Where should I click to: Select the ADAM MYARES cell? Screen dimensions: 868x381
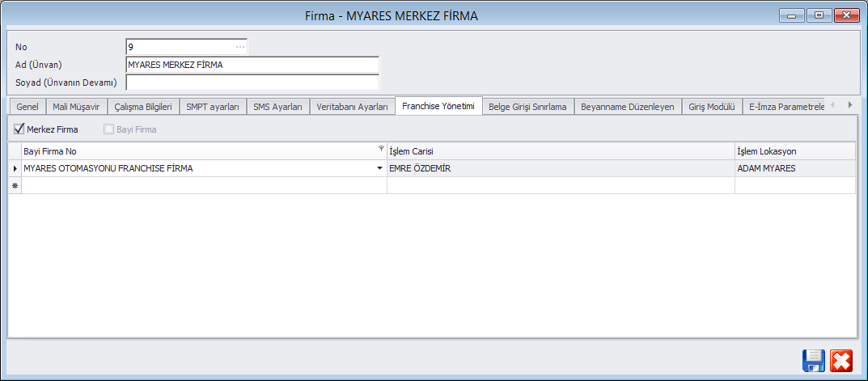coord(795,168)
